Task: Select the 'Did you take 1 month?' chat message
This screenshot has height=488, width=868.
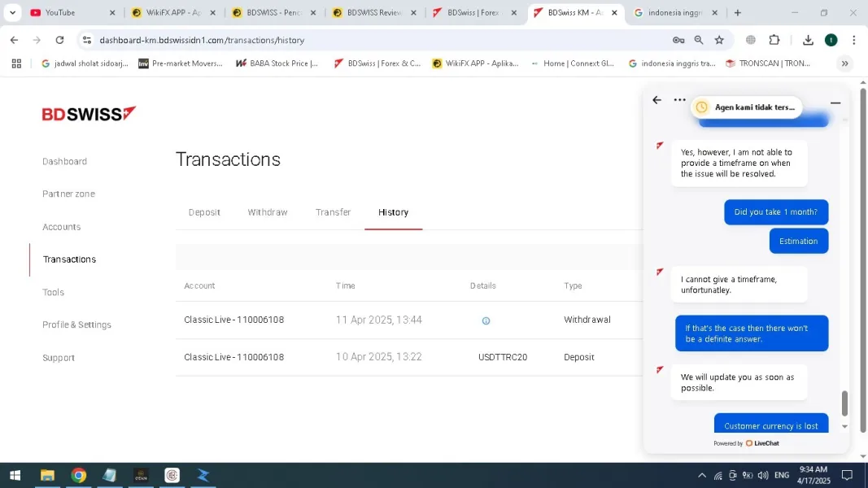Action: coord(776,212)
